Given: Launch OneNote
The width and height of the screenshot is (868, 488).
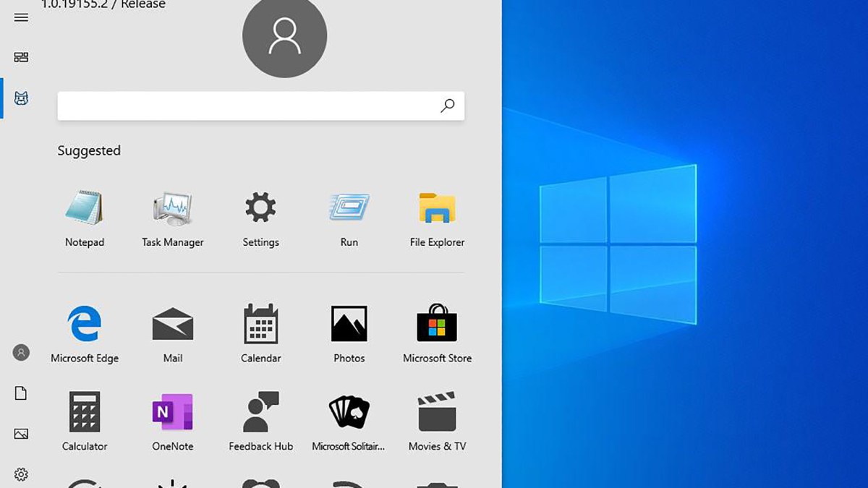Looking at the screenshot, I should pyautogui.click(x=173, y=421).
